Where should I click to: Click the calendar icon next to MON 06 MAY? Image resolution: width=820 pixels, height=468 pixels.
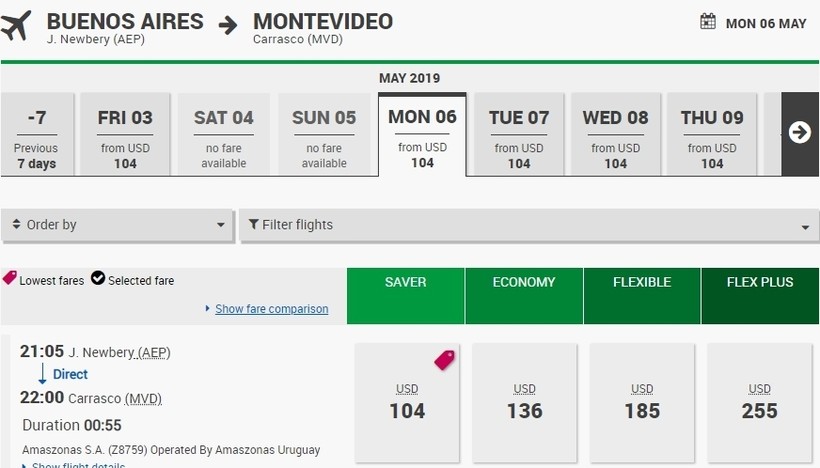pyautogui.click(x=708, y=22)
